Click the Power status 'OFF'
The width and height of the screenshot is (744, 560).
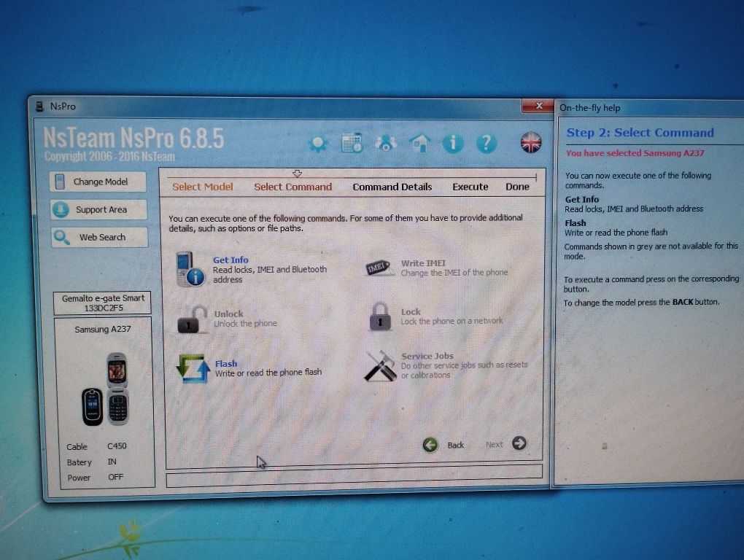coord(115,477)
